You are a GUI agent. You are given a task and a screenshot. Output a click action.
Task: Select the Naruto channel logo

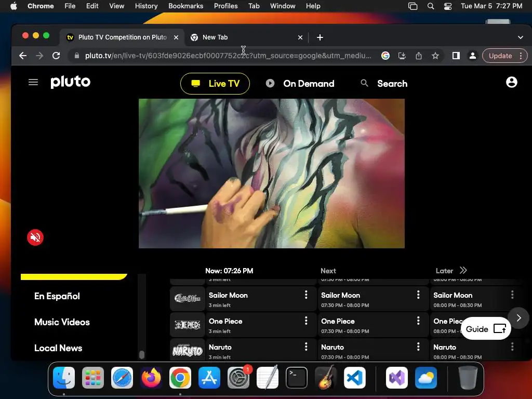point(187,350)
